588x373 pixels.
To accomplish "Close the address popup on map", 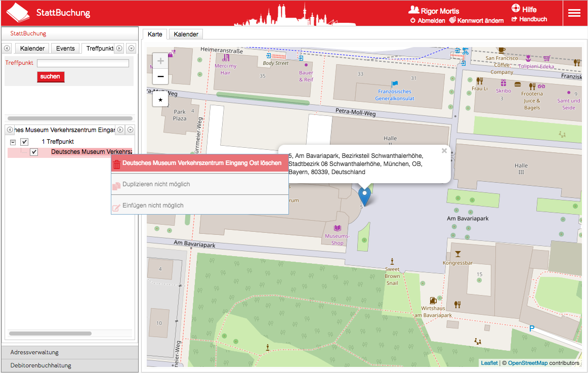I will point(444,150).
